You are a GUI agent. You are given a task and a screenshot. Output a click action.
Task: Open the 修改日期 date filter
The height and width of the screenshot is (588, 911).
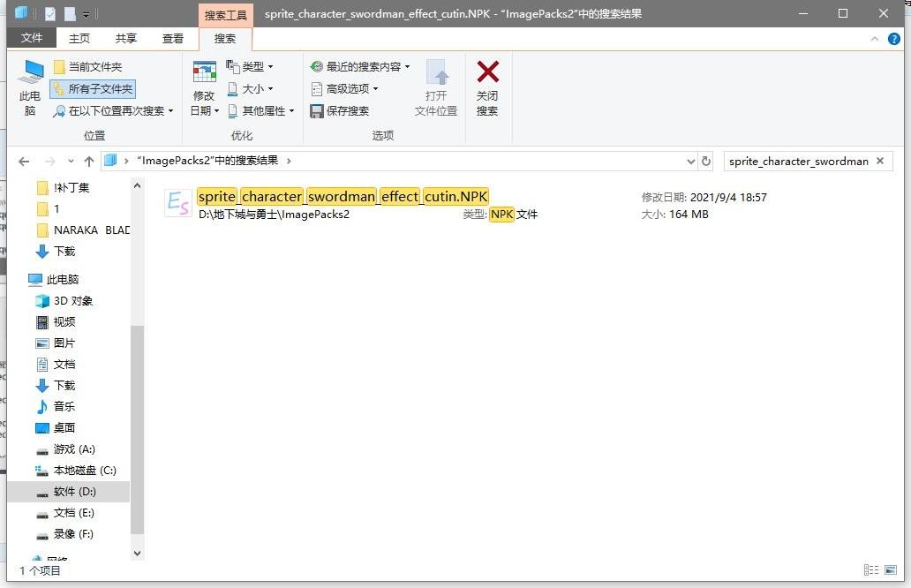coord(205,87)
